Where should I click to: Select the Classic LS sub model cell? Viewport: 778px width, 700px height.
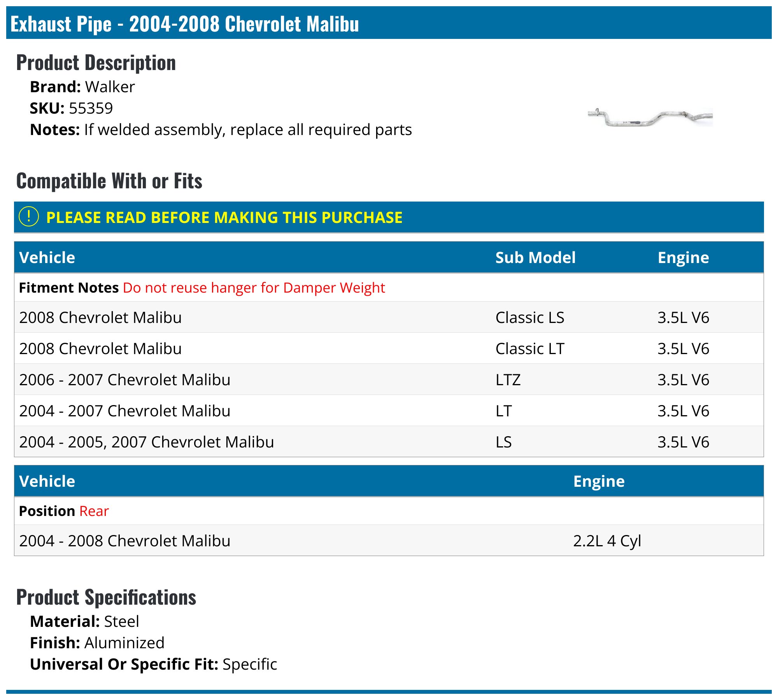click(x=530, y=318)
